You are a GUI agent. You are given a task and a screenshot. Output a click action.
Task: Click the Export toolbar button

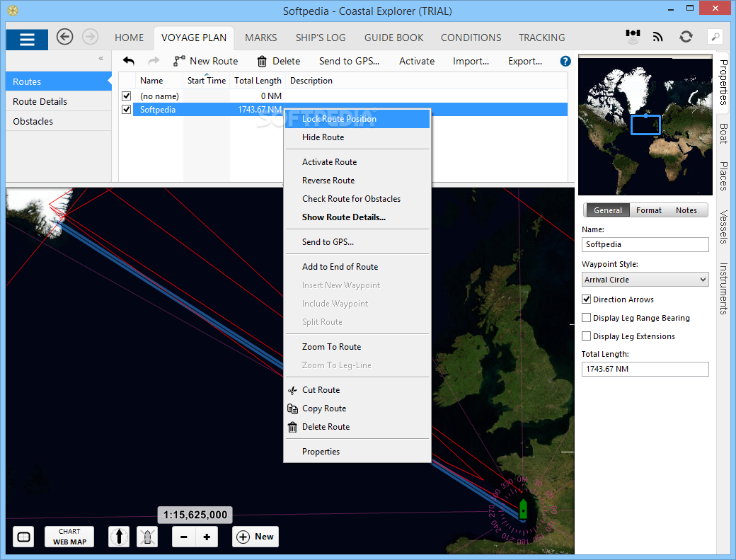pyautogui.click(x=525, y=61)
